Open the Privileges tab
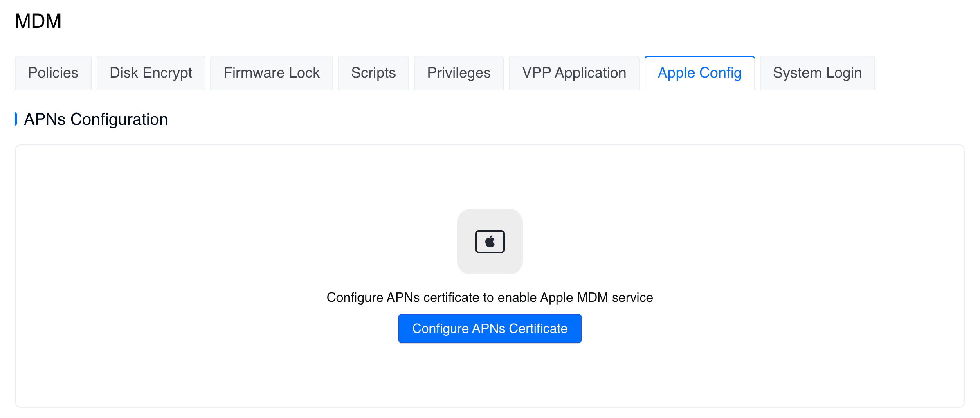 [459, 73]
